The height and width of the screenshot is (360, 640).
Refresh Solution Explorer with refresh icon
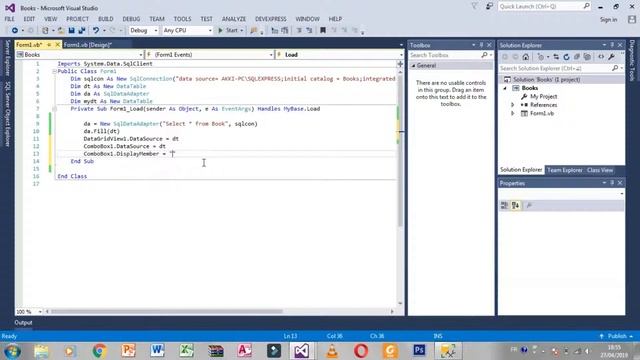click(567, 57)
